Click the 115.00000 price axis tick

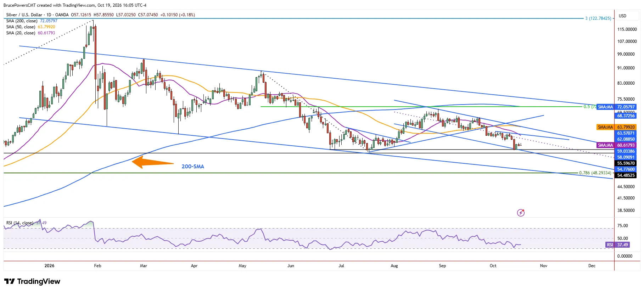point(627,29)
